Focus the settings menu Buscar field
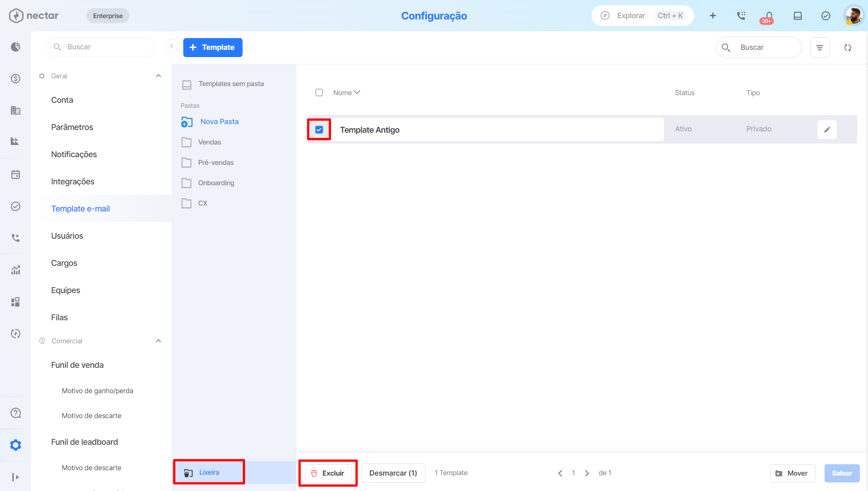This screenshot has width=868, height=491. (101, 47)
